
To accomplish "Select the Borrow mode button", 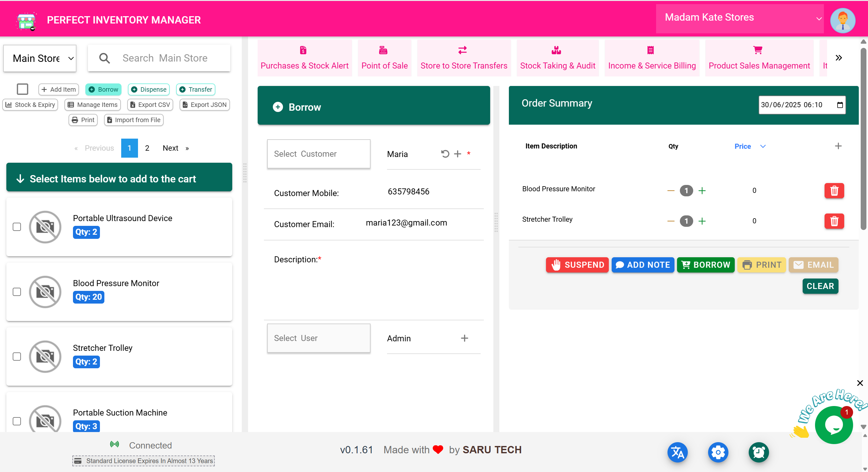I will [x=103, y=89].
